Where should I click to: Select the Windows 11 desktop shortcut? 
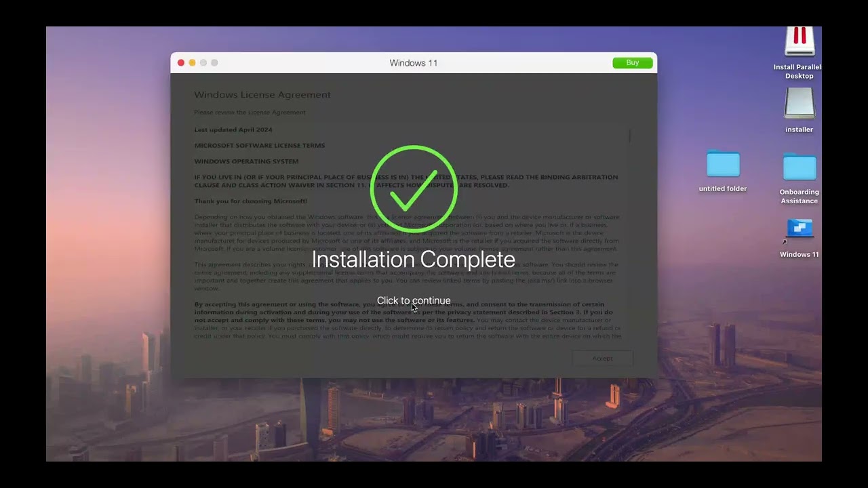click(800, 230)
